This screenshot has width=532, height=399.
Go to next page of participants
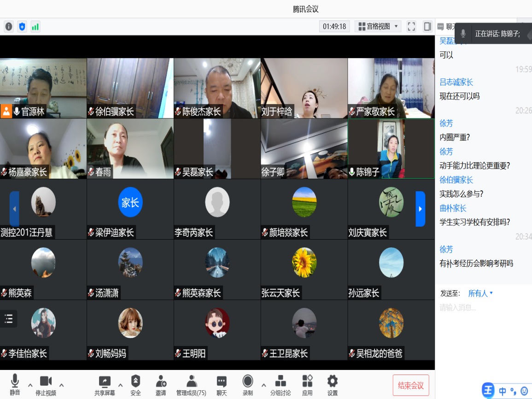(x=420, y=209)
